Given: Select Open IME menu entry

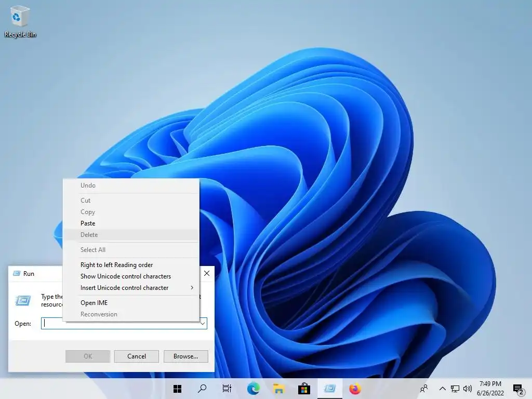Looking at the screenshot, I should (x=131, y=303).
